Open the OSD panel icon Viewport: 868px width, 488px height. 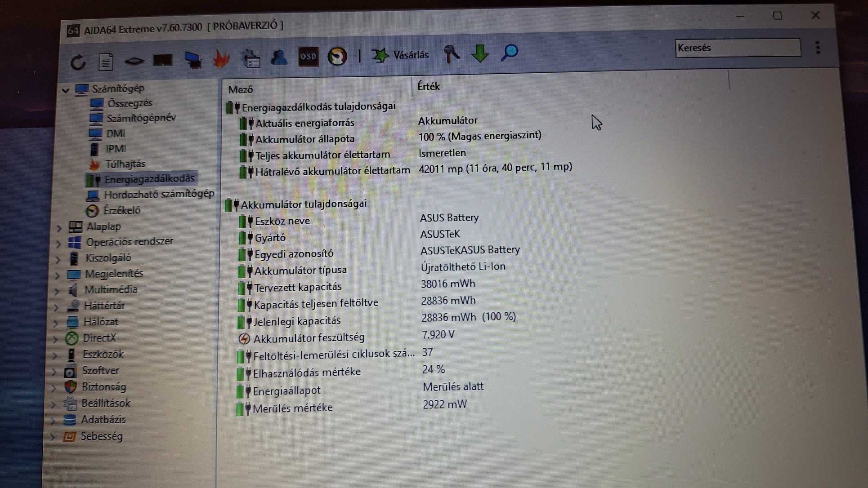[x=308, y=57]
